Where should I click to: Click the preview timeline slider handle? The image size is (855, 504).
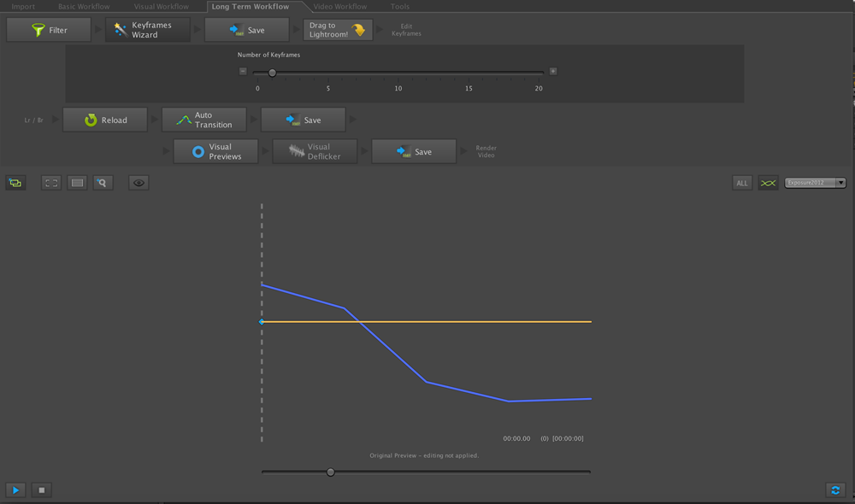pos(330,472)
